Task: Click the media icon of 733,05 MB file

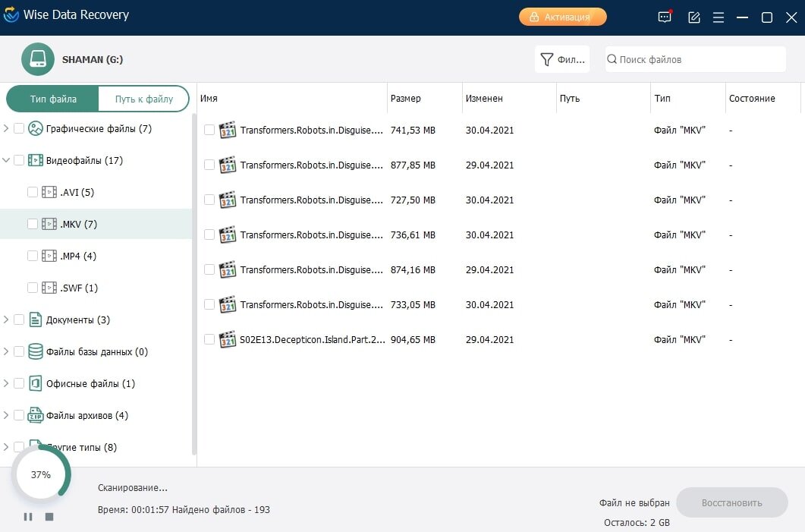Action: (x=228, y=304)
